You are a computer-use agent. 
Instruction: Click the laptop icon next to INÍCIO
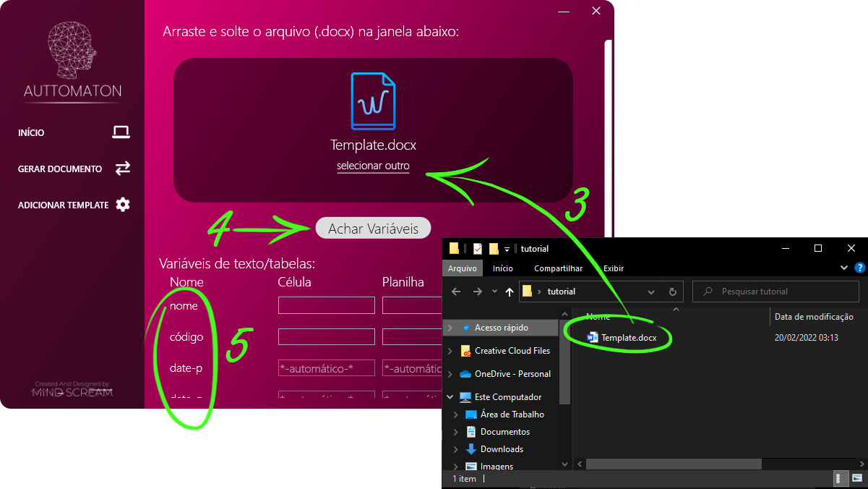pos(121,132)
